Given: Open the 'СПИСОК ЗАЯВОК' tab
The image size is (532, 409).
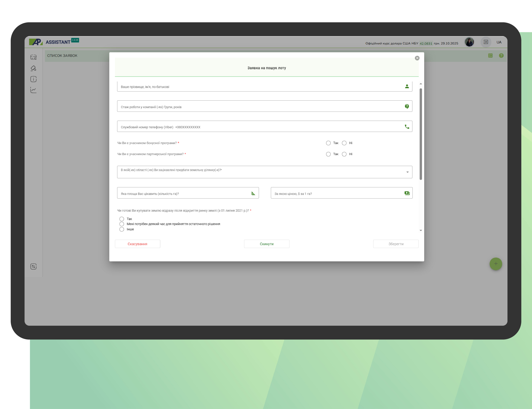Looking at the screenshot, I should coord(62,55).
